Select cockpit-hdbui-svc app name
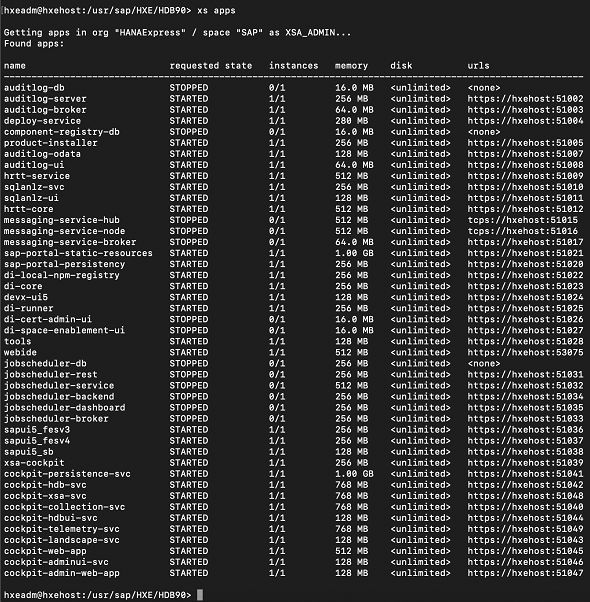Image resolution: width=590 pixels, height=602 pixels. tap(51, 518)
